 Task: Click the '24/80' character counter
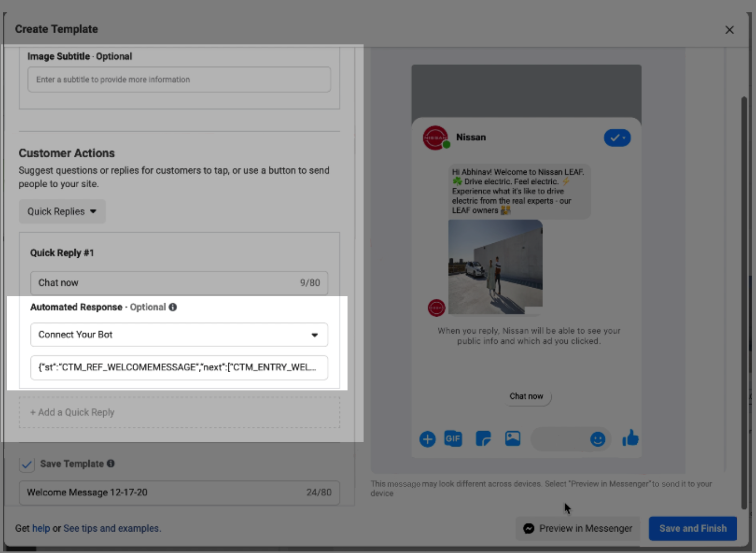point(319,492)
